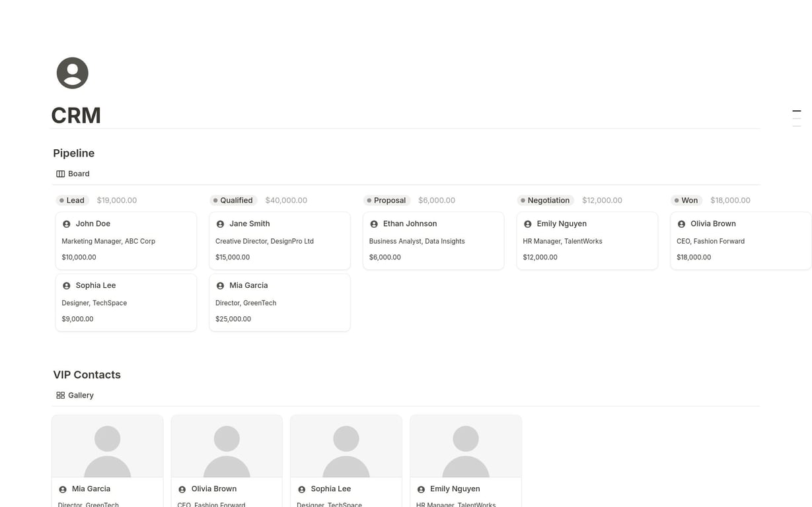This screenshot has height=507, width=812.
Task: Click the $15,000.00 deal value
Action: coord(233,257)
